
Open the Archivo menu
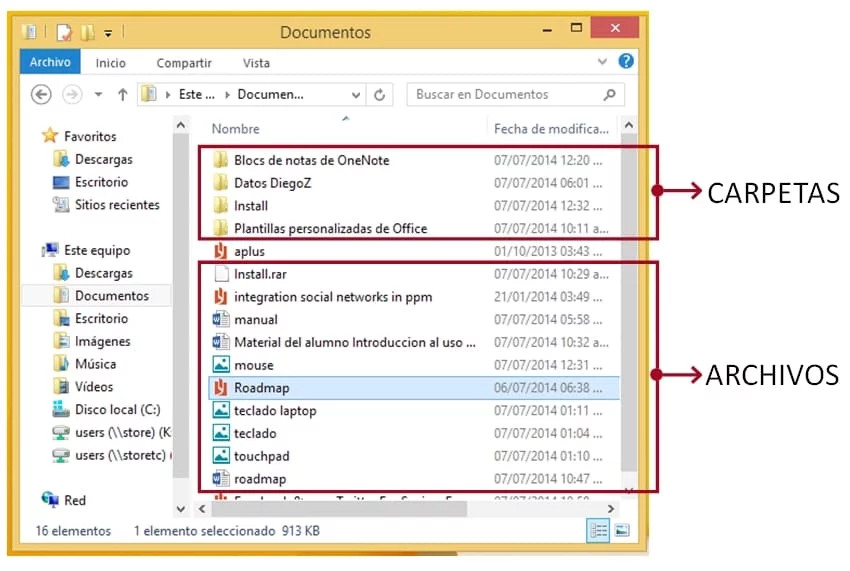click(50, 62)
